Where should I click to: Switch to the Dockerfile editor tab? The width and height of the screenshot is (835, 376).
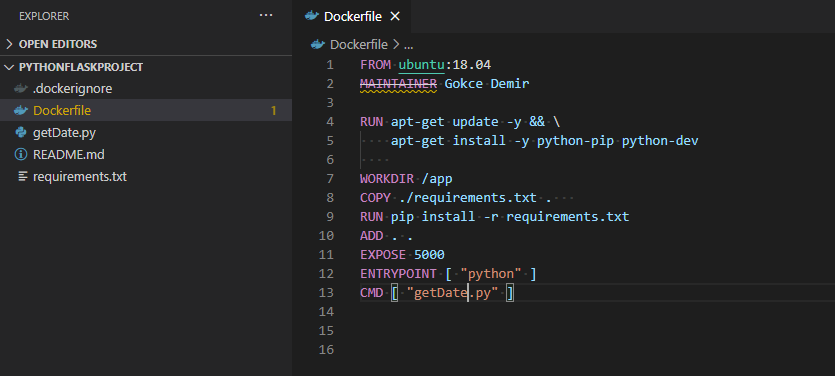(352, 17)
